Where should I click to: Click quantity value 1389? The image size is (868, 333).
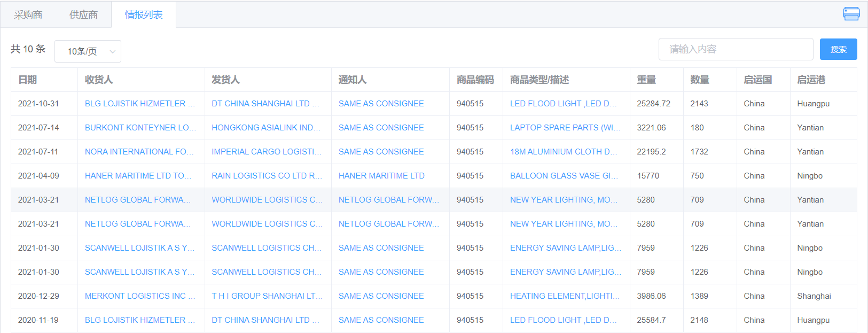pyautogui.click(x=699, y=296)
